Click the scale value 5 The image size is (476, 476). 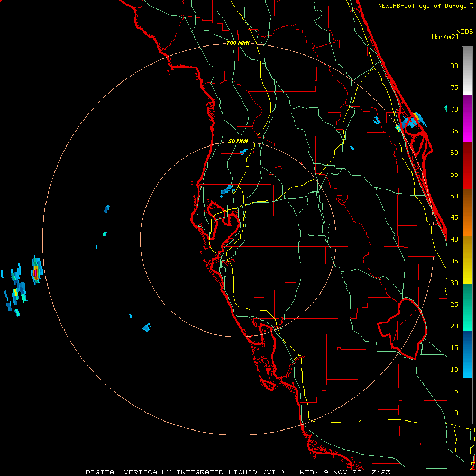tap(456, 391)
